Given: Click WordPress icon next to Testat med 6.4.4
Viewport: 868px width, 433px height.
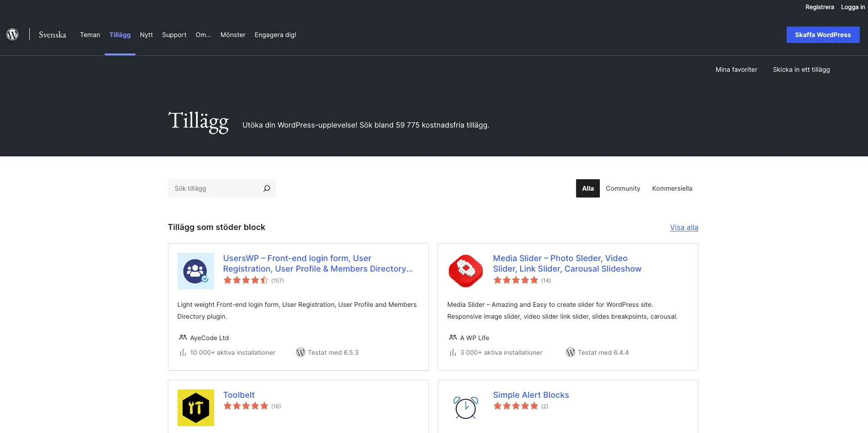Looking at the screenshot, I should (570, 352).
